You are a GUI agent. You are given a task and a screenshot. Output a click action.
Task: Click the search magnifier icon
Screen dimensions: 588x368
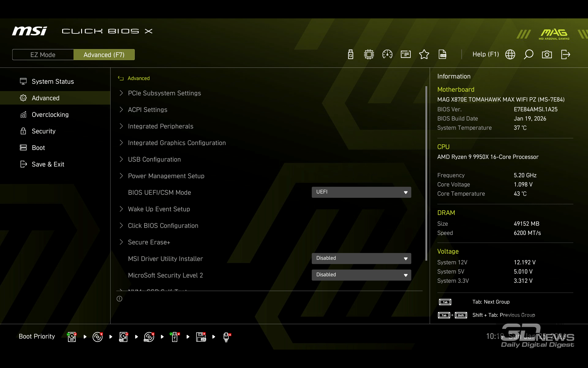point(529,55)
